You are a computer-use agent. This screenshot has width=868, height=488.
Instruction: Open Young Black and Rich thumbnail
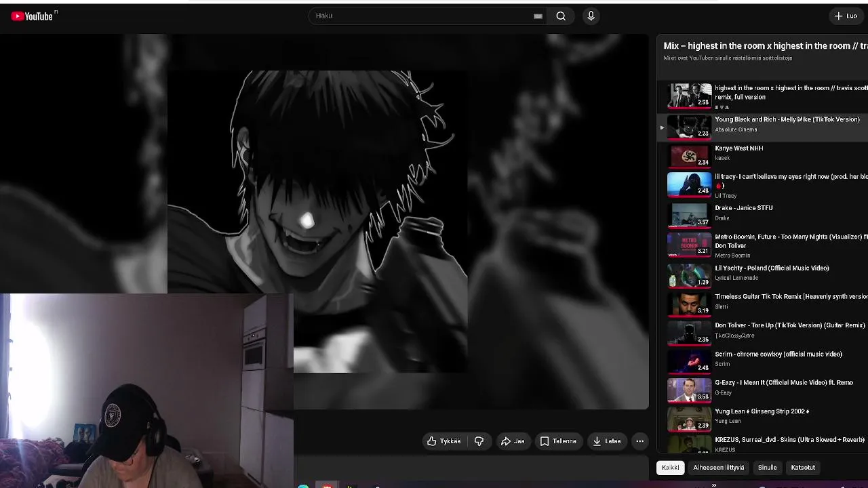coord(690,127)
